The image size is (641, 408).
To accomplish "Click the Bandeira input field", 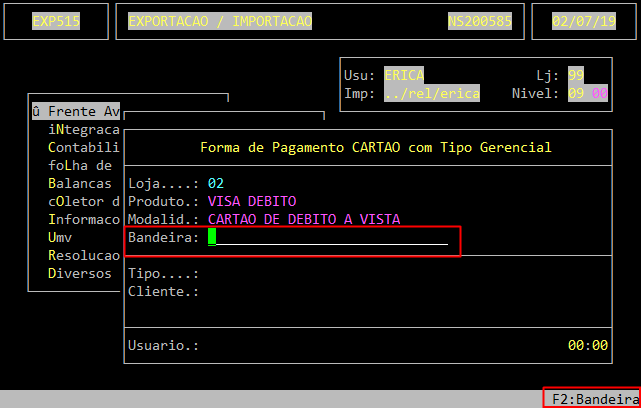I will [328, 238].
